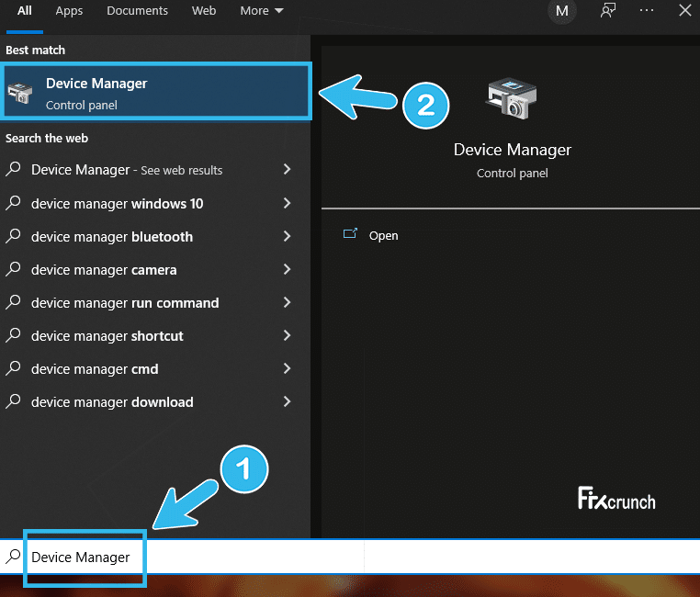Select suggestion device manager download
Image resolution: width=700 pixels, height=597 pixels.
click(155, 401)
